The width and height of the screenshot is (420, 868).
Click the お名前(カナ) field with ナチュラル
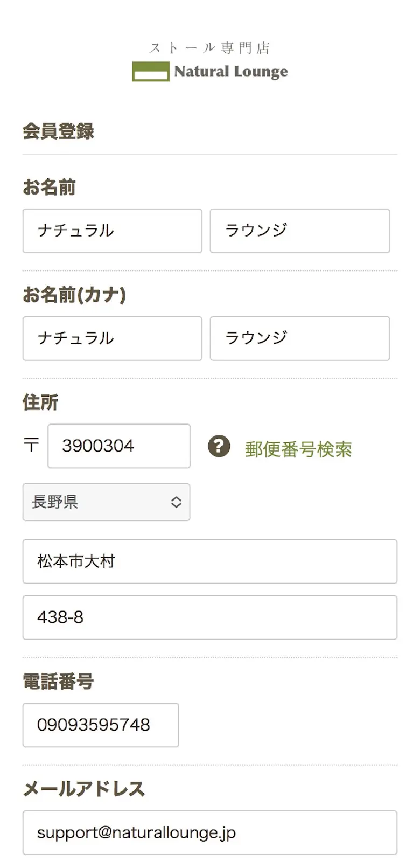tap(112, 338)
